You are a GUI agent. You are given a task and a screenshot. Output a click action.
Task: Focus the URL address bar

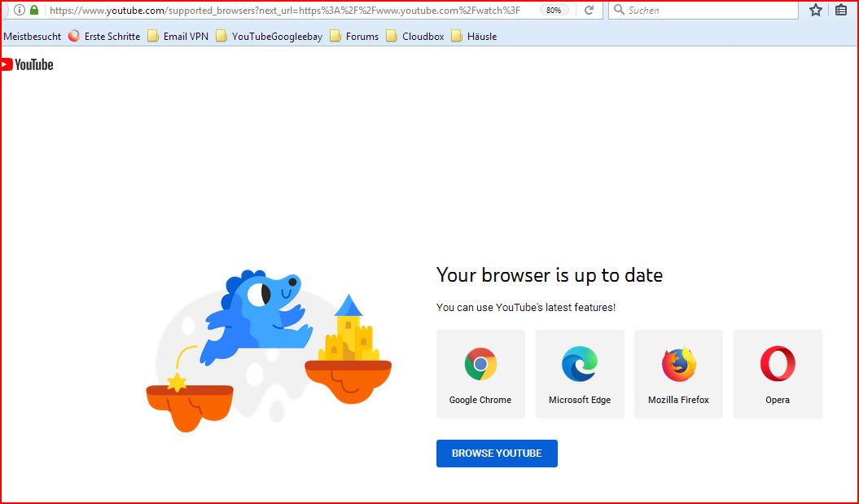tap(285, 10)
